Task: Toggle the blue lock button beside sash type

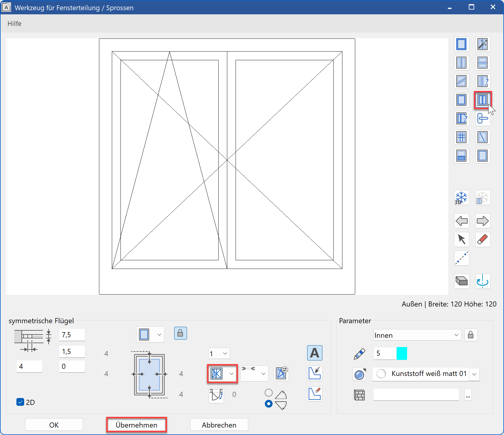Action: point(180,333)
